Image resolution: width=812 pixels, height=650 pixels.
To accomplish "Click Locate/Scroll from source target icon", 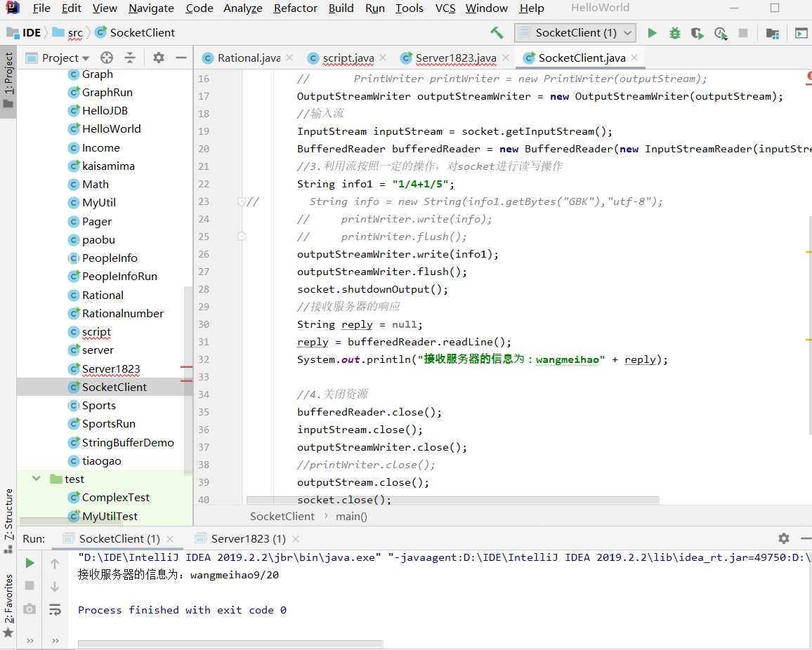I will coord(107,58).
